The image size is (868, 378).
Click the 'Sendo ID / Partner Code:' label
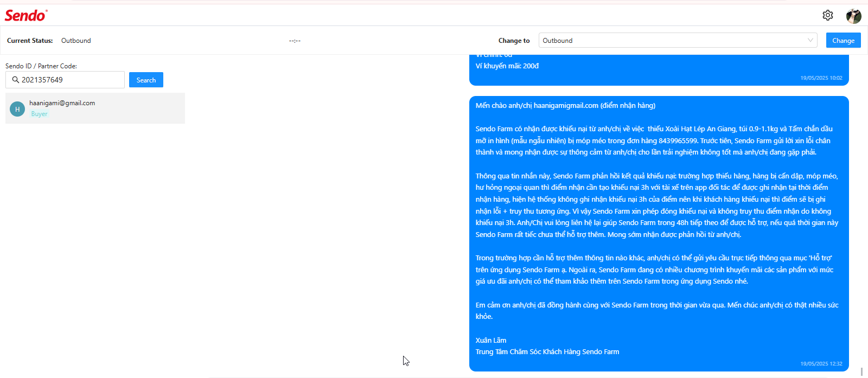pos(41,66)
